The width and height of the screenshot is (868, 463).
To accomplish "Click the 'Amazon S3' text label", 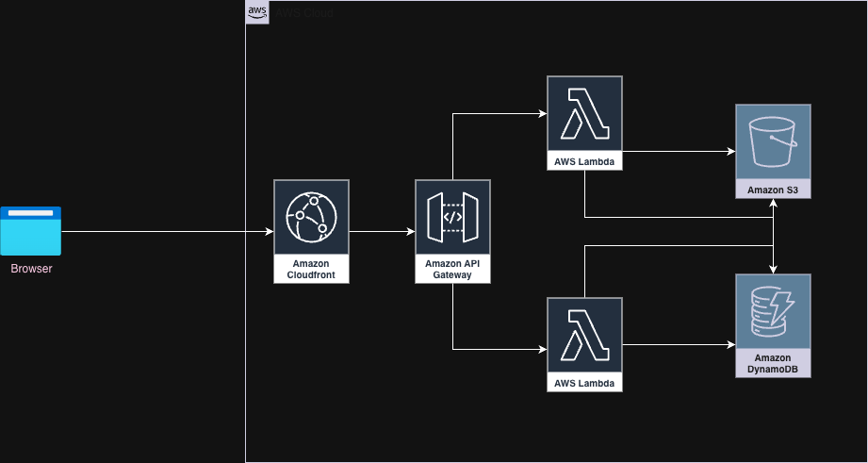I will click(773, 190).
